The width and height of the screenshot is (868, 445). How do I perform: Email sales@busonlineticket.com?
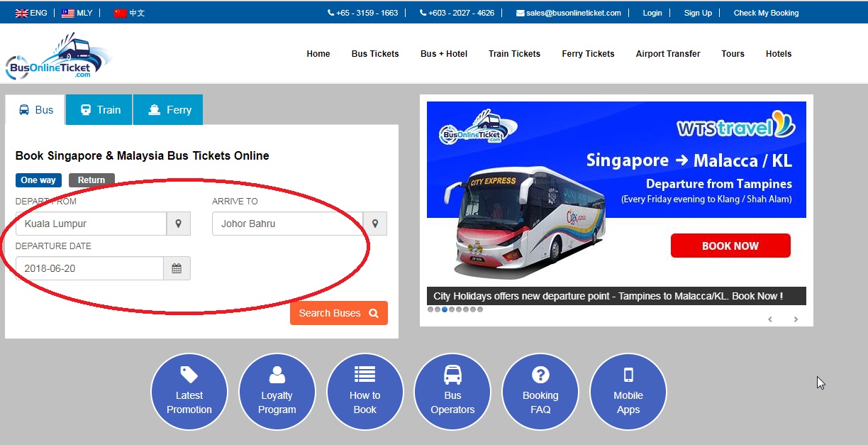coord(569,13)
